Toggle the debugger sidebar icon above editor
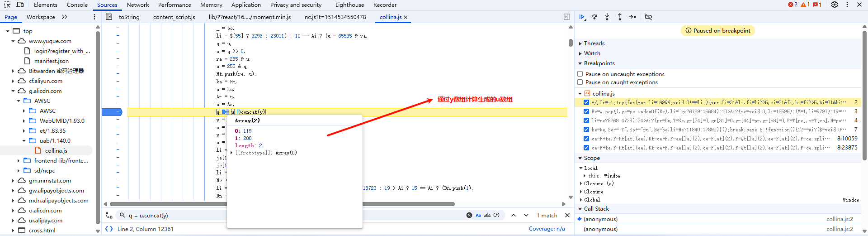The width and height of the screenshot is (868, 236). (567, 17)
